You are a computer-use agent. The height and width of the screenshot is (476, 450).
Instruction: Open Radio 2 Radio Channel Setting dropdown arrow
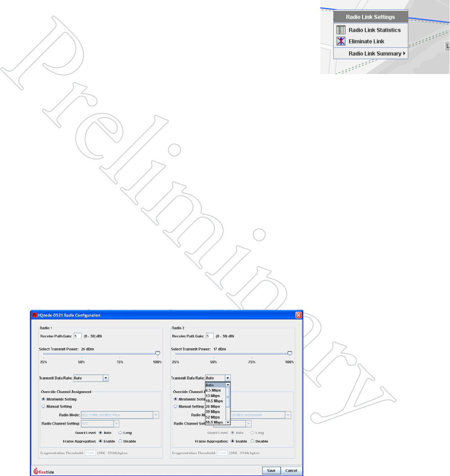[249, 424]
